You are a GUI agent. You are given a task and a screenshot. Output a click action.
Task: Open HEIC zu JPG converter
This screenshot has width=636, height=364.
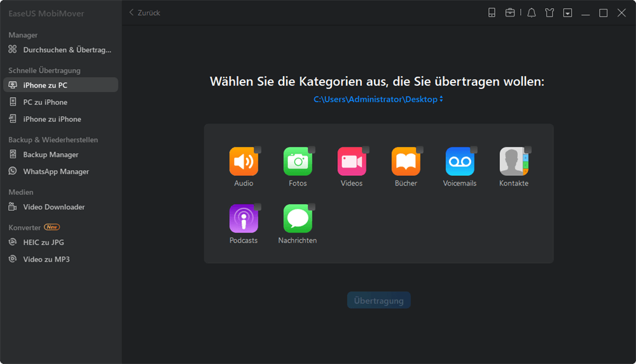[x=60, y=242]
